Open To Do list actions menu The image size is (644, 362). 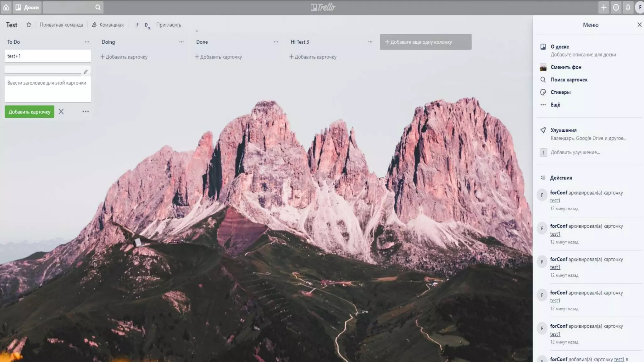click(87, 42)
